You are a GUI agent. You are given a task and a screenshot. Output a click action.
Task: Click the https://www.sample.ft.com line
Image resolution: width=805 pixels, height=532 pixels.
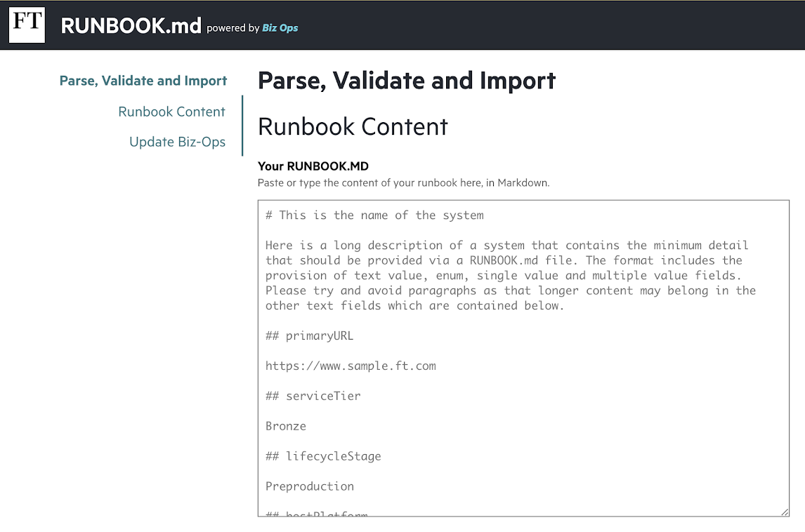point(351,366)
